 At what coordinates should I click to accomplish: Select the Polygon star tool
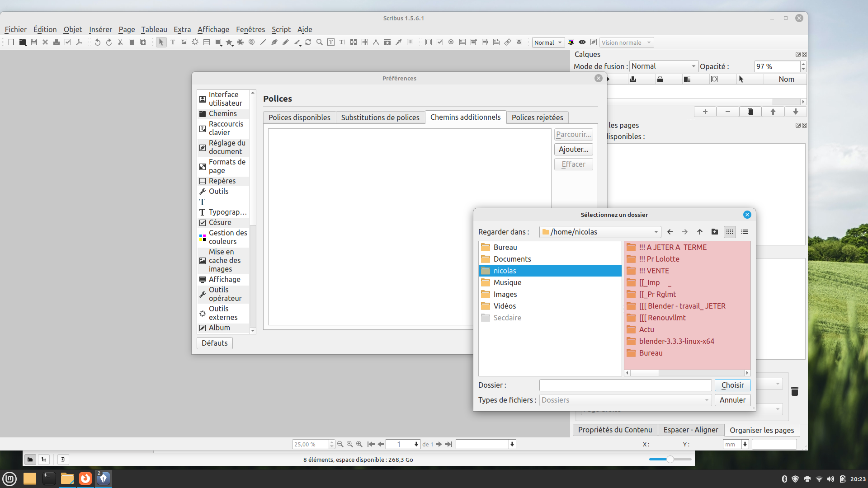coord(230,42)
